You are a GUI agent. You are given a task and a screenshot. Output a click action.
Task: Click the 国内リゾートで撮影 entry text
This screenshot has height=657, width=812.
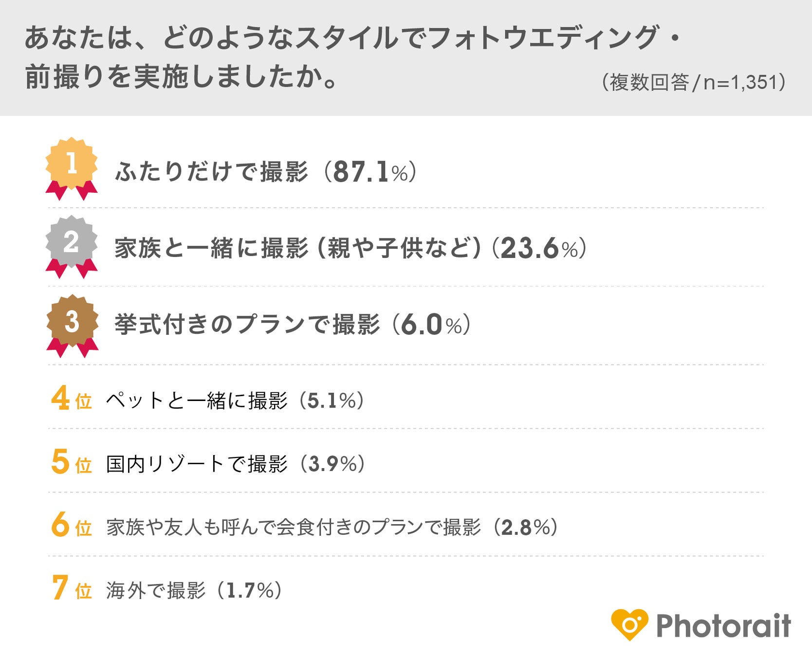(197, 464)
